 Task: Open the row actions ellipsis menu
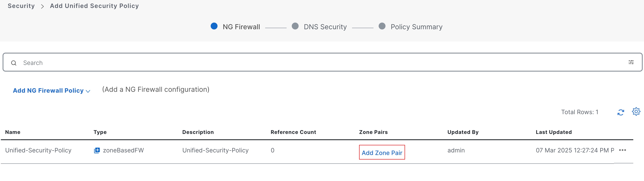click(x=622, y=150)
